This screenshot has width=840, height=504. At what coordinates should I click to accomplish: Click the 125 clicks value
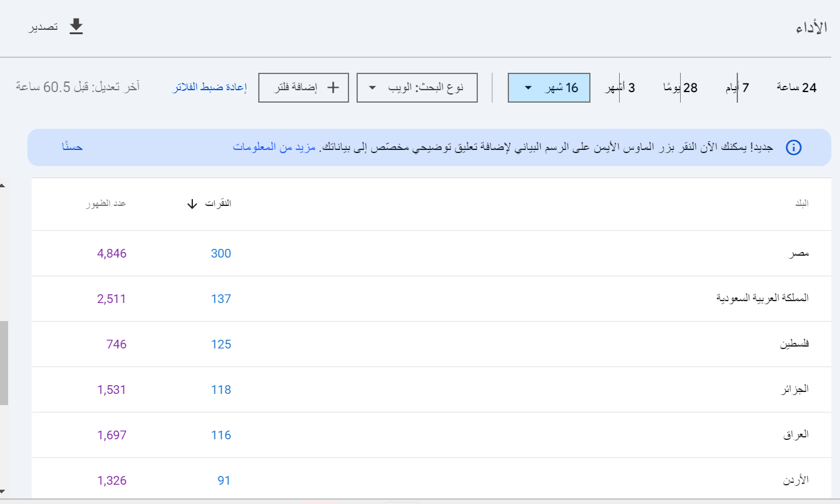click(x=221, y=344)
